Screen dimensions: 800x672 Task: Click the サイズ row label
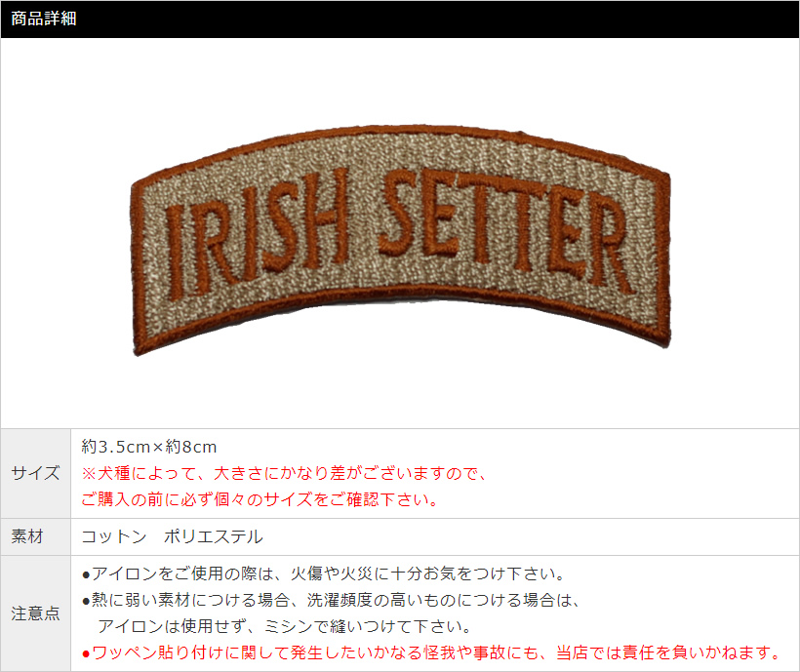click(35, 473)
